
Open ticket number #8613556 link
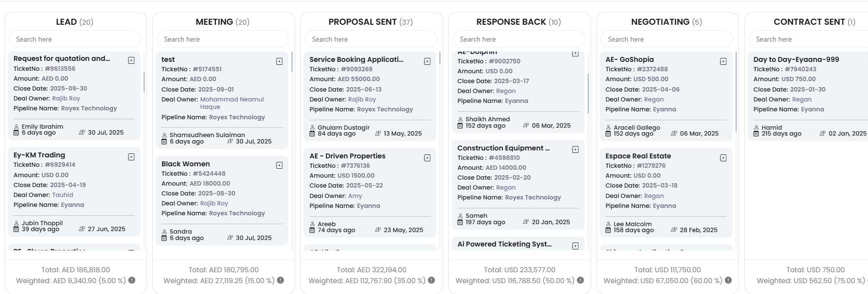pos(60,69)
